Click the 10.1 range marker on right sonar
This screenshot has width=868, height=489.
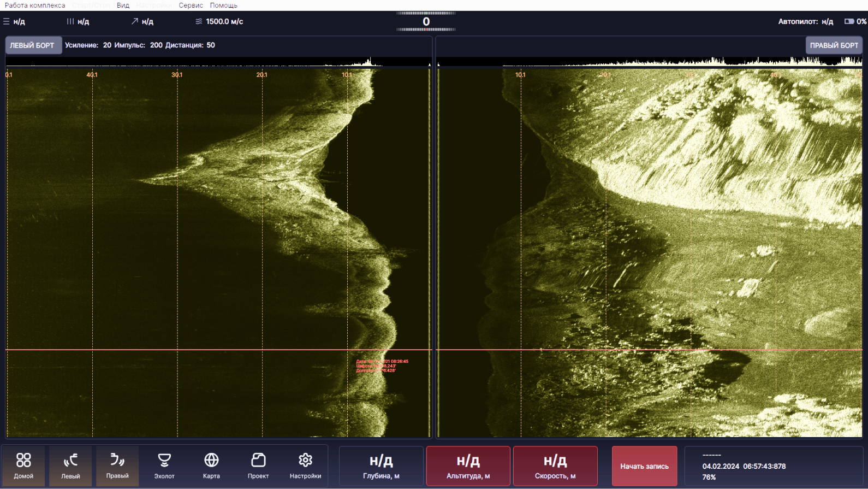(x=520, y=75)
